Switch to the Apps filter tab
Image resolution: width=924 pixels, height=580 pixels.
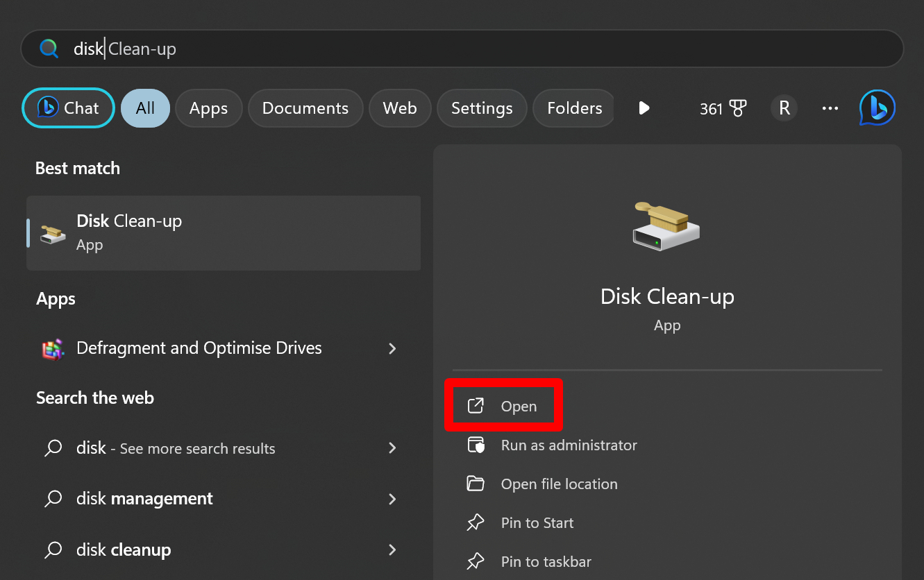(209, 108)
